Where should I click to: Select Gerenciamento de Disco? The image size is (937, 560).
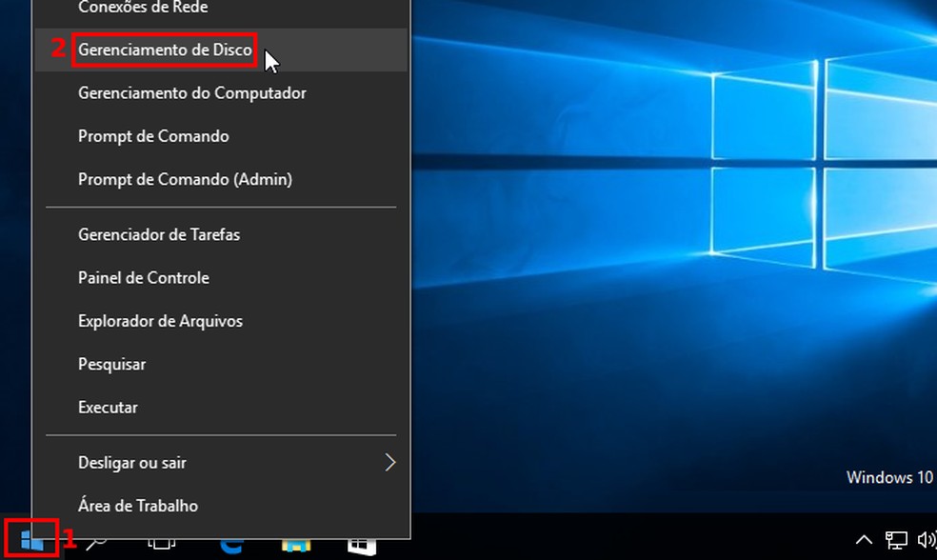point(164,50)
